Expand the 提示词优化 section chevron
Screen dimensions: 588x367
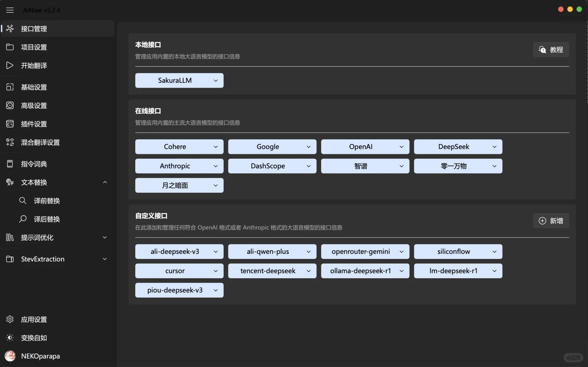click(105, 237)
